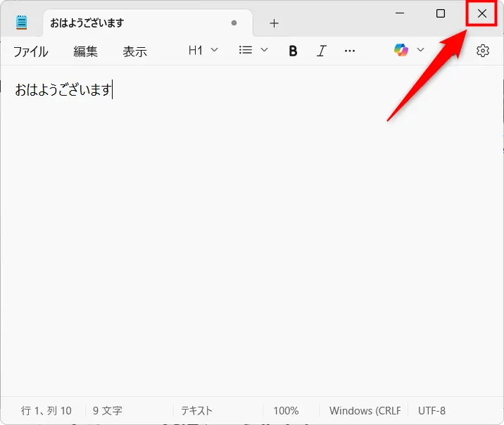Click the Notepad app icon in title bar
The width and height of the screenshot is (504, 425).
click(22, 23)
